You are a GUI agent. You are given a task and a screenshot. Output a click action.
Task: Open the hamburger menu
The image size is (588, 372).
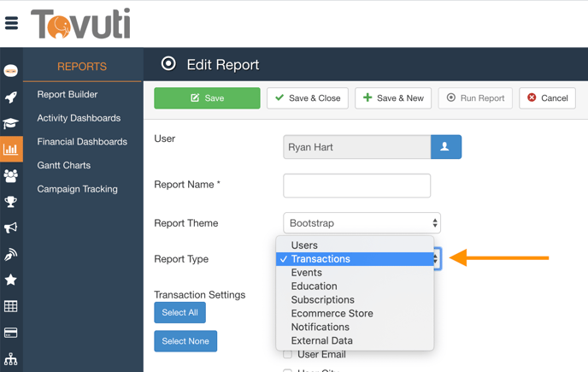(x=11, y=23)
